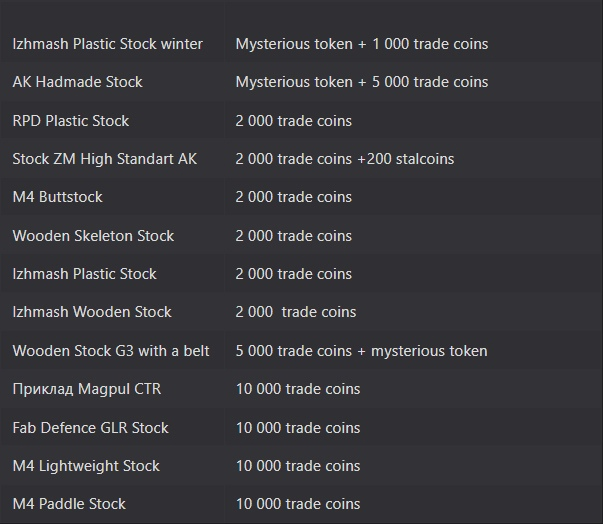This screenshot has width=603, height=524.
Task: Click the RPD Plastic Stock 2 000 trade coins price
Action: (x=293, y=121)
